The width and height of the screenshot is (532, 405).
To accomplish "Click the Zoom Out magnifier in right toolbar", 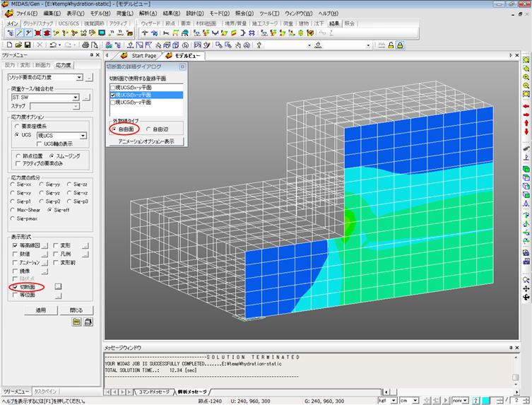I will coord(526,86).
